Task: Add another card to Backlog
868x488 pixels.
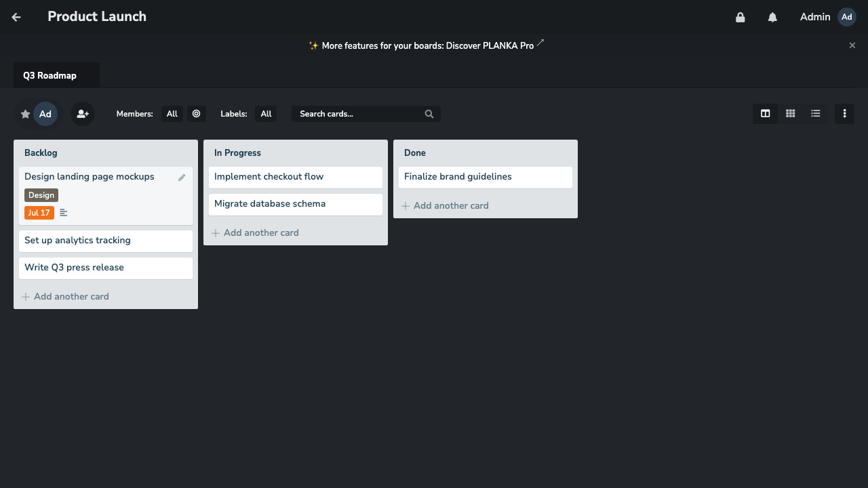Action: point(106,296)
